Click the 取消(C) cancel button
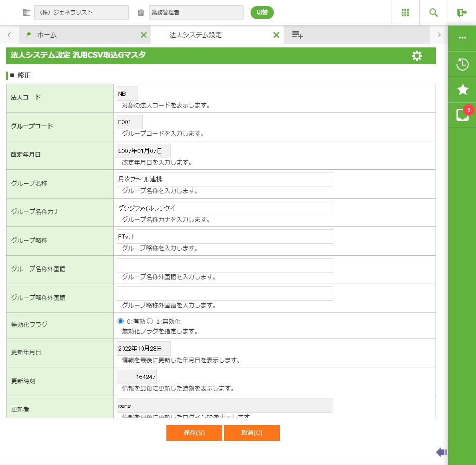Image resolution: width=476 pixels, height=465 pixels. (x=252, y=433)
